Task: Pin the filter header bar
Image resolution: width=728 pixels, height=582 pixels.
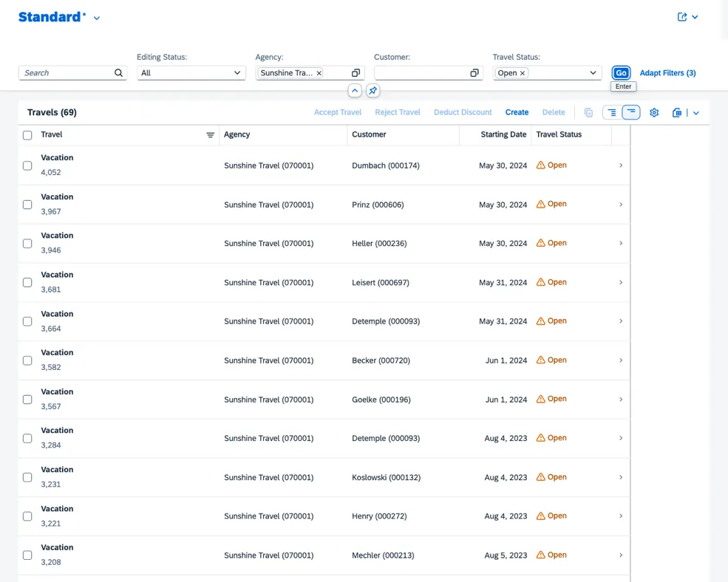Action: 373,91
